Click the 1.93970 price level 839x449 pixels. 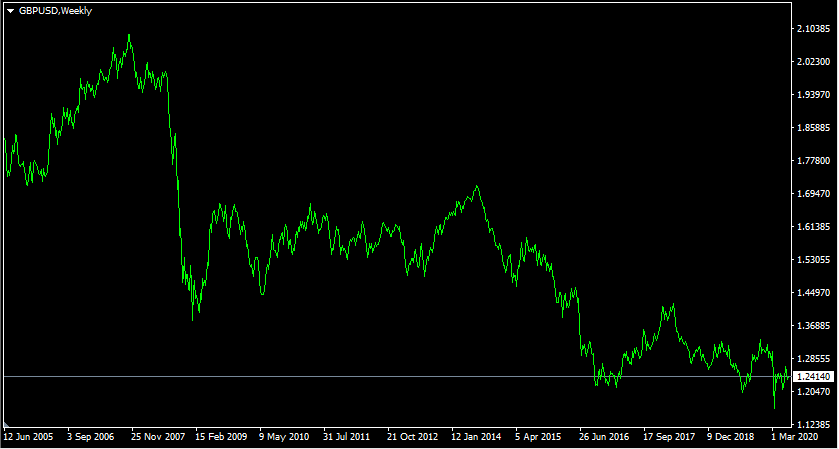tap(813, 95)
